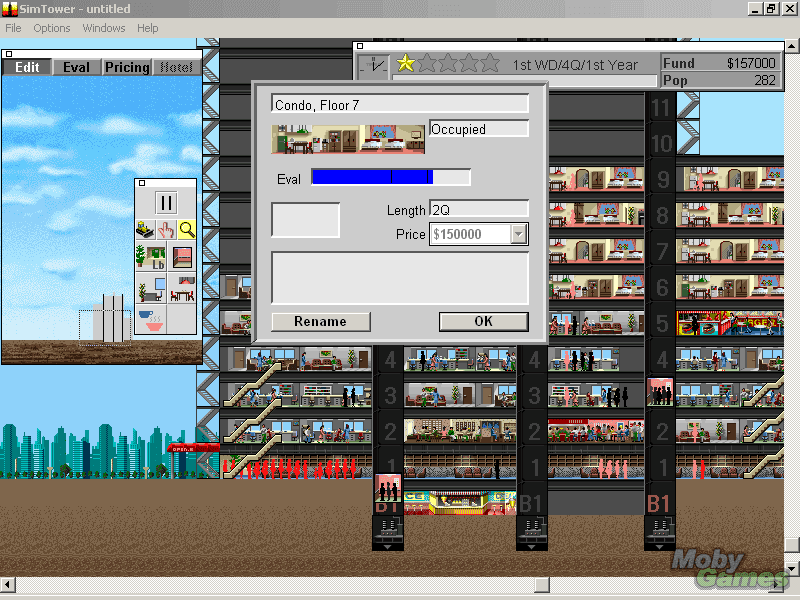Open the Options menu
The width and height of the screenshot is (800, 600).
[x=52, y=28]
